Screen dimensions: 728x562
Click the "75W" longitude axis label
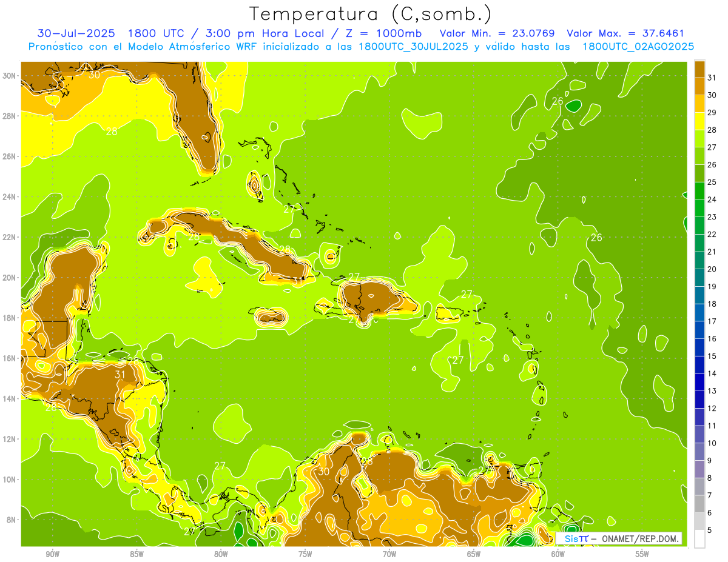pos(305,554)
